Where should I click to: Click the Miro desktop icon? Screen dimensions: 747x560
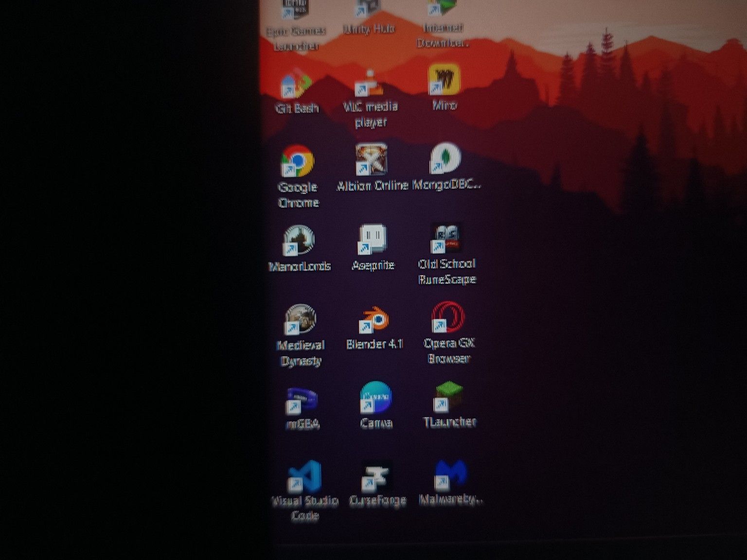pos(445,87)
